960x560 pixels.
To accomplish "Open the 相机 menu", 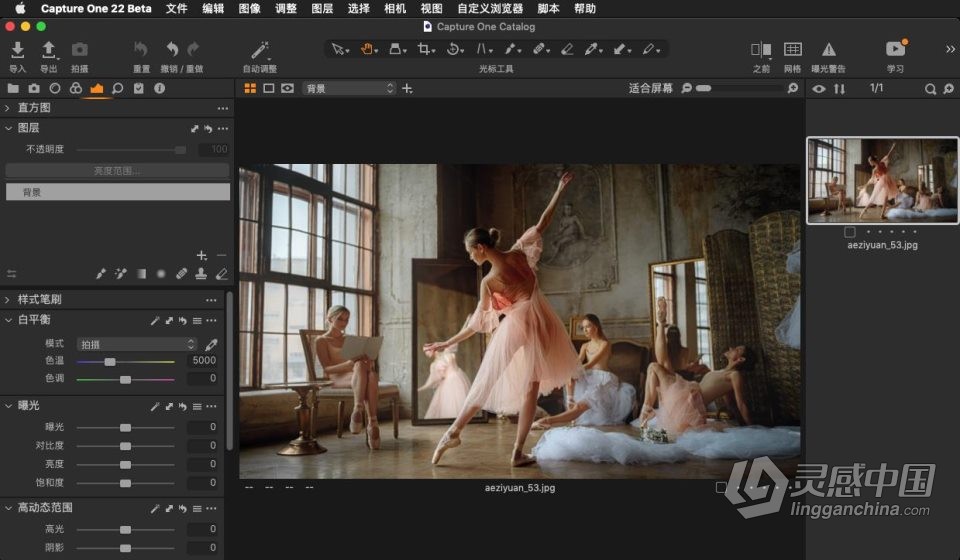I will (395, 9).
